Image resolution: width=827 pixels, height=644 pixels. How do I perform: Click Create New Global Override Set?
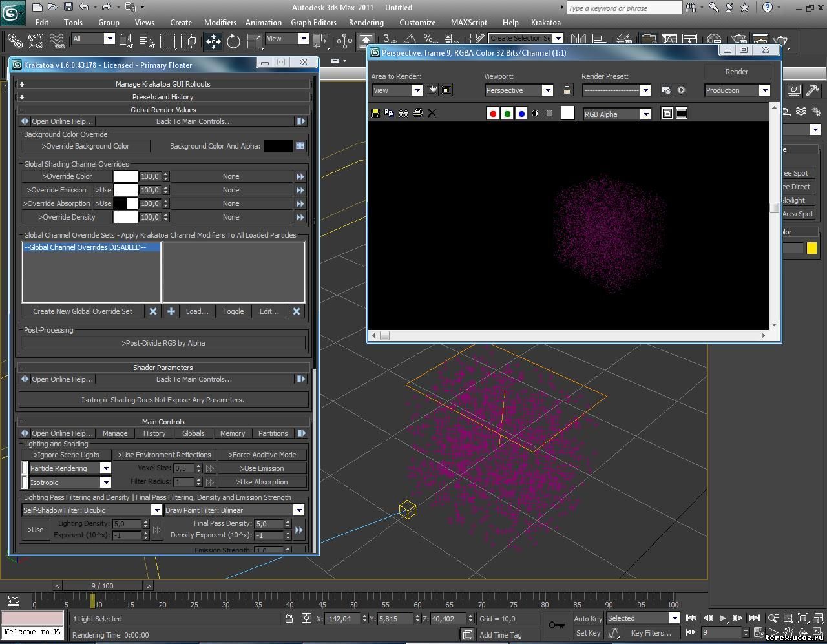tap(83, 311)
